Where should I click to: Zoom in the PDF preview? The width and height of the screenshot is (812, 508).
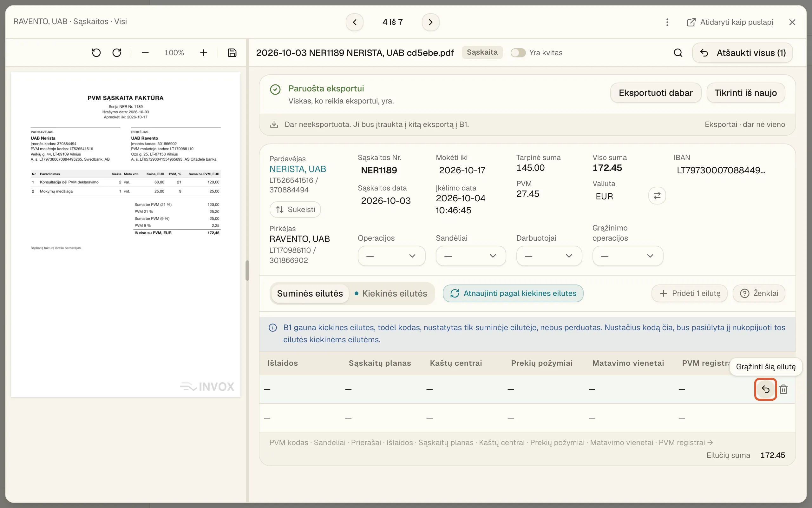tap(203, 53)
